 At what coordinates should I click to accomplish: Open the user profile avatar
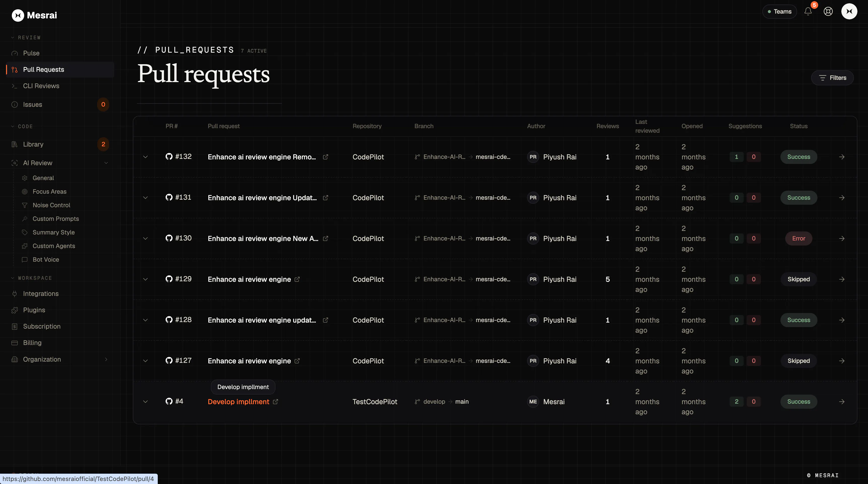tap(849, 12)
